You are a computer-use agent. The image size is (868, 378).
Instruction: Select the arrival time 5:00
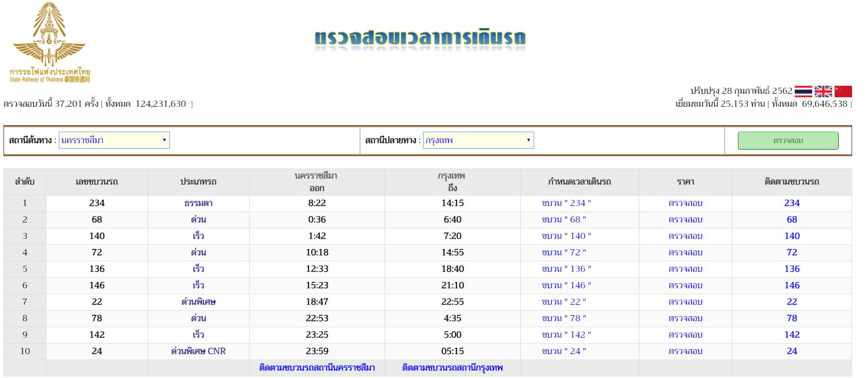coord(452,335)
